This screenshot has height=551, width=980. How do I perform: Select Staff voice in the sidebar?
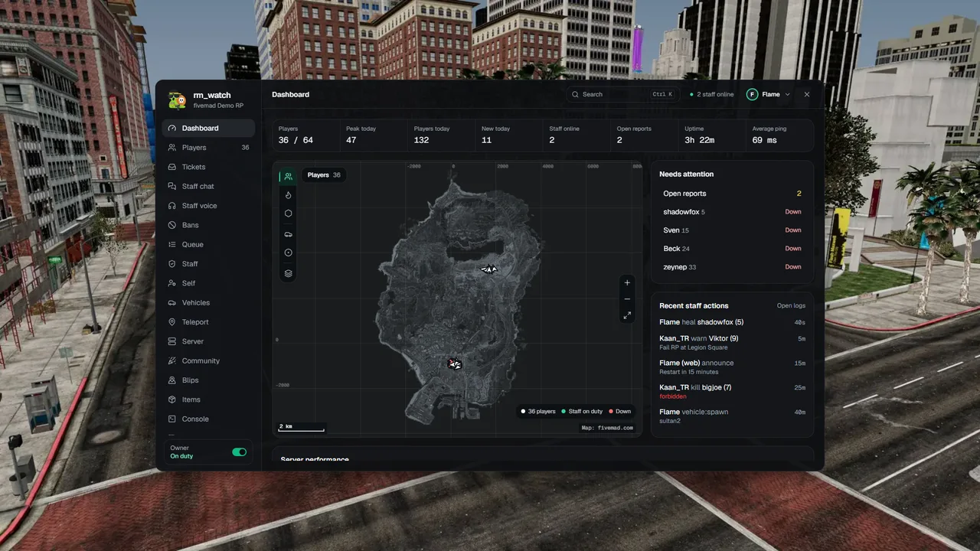pos(209,206)
